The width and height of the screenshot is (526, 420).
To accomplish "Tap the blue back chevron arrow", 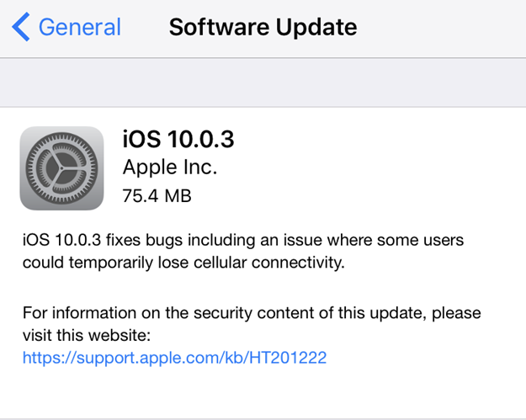I will (21, 27).
